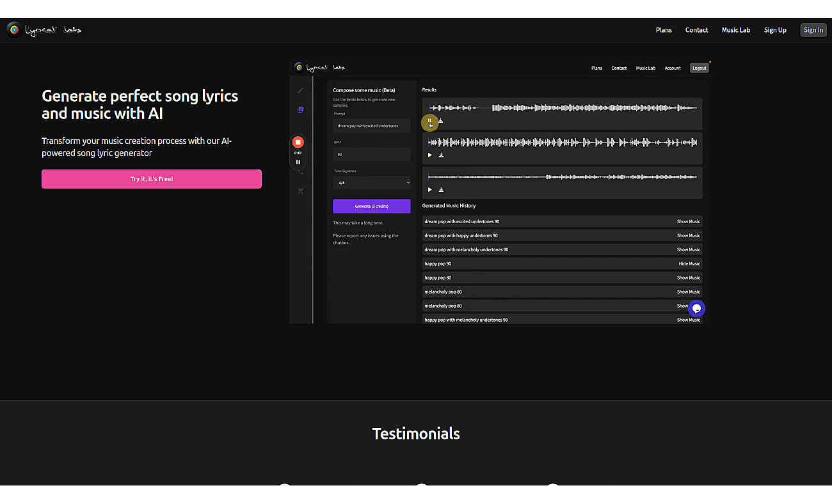Screen dimensions: 832x504
Task: Download the first result track
Action: pyautogui.click(x=441, y=120)
